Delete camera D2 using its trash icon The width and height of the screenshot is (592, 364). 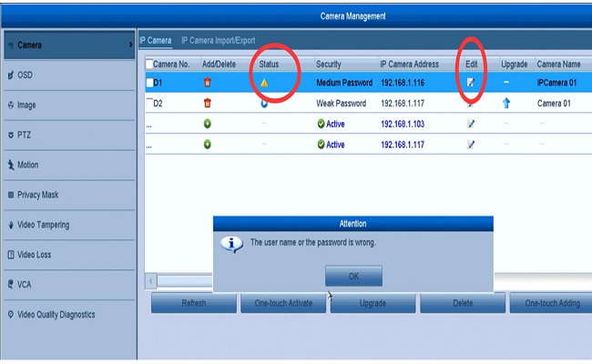click(x=208, y=103)
